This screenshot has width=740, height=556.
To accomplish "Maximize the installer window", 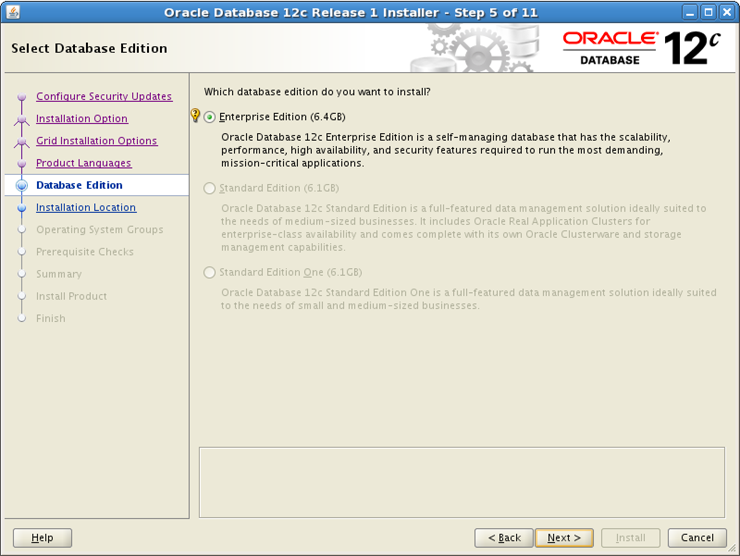I will click(708, 12).
